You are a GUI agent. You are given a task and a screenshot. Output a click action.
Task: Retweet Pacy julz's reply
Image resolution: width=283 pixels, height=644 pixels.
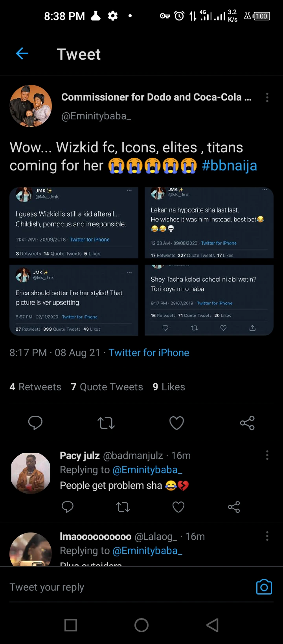coord(123,507)
